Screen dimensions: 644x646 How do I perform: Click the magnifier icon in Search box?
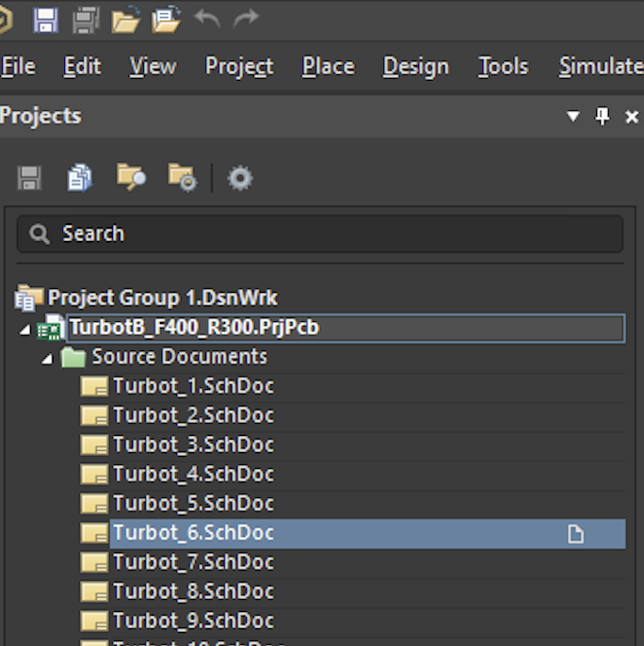pyautogui.click(x=40, y=234)
